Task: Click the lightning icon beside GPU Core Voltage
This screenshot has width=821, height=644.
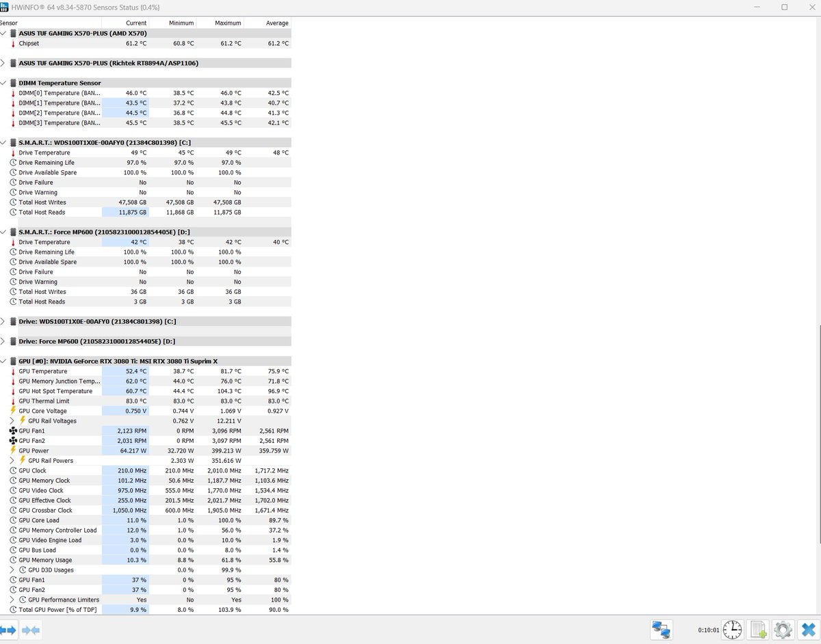Action: point(13,411)
